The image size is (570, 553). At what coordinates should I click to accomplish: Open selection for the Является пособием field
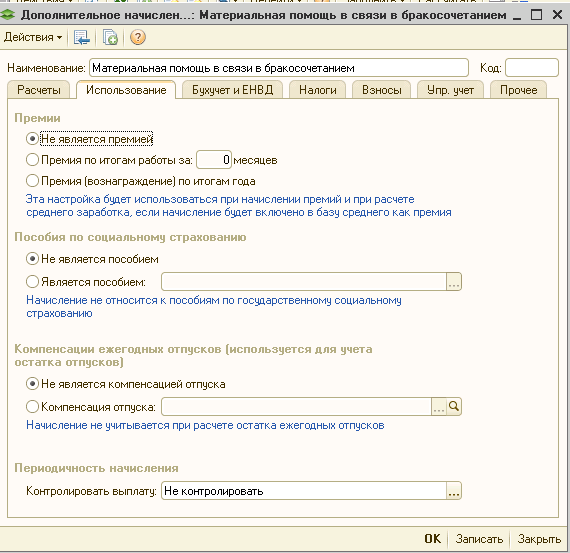[454, 282]
